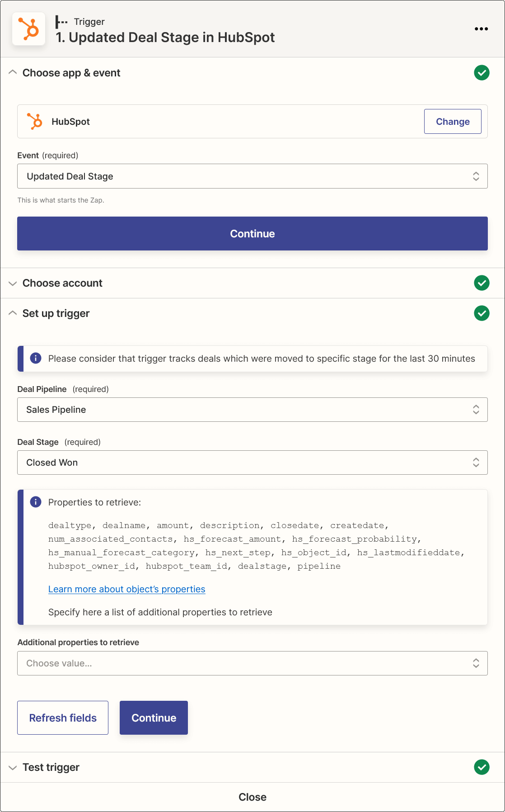Image resolution: width=505 pixels, height=812 pixels.
Task: Collapse the Choose app & event section
Action: click(13, 72)
